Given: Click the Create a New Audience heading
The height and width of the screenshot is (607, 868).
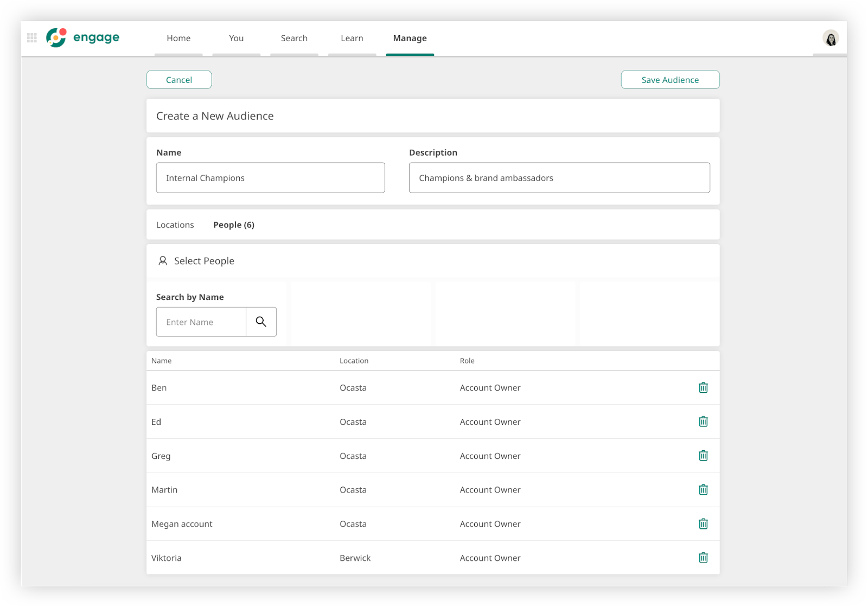Looking at the screenshot, I should tap(215, 116).
